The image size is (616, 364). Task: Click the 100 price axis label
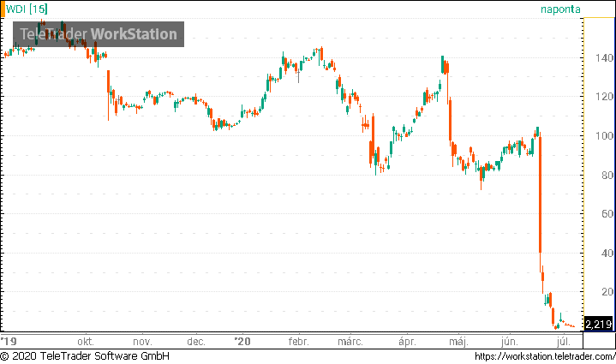604,136
